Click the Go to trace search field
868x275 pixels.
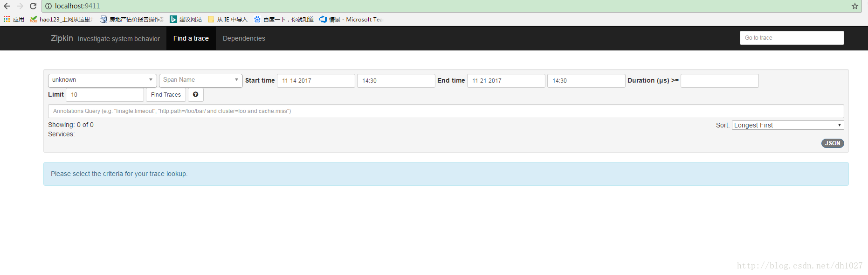tap(792, 38)
